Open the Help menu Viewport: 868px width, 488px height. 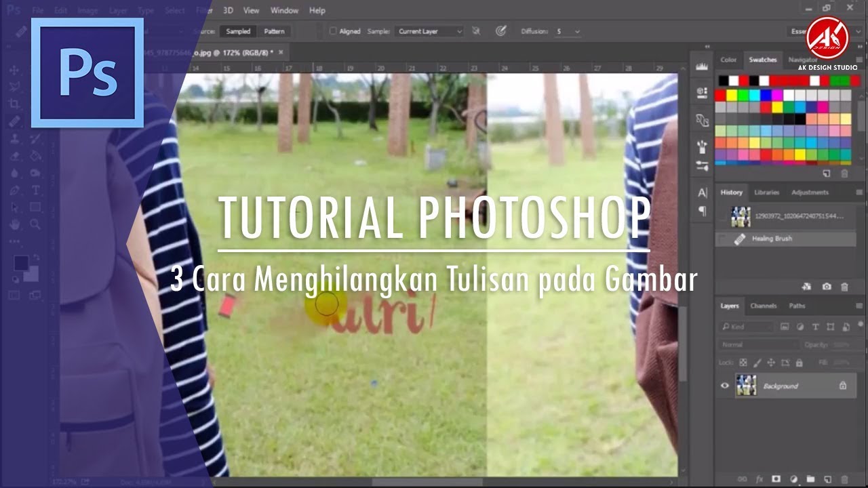click(x=317, y=10)
